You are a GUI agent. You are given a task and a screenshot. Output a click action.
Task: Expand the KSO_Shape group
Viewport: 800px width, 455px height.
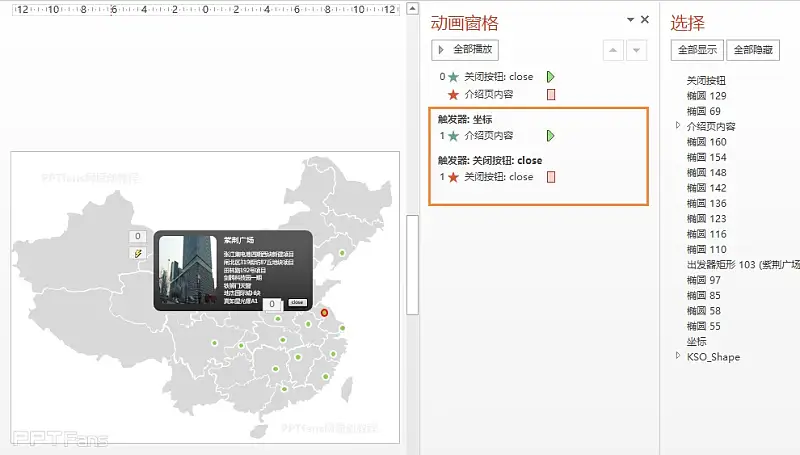coord(678,356)
